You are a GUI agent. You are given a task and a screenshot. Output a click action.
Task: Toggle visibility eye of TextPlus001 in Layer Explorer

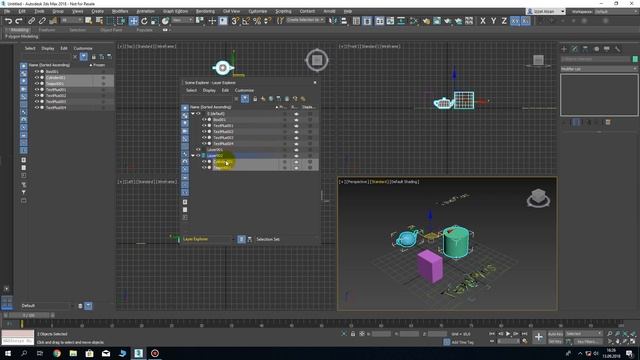[204, 126]
